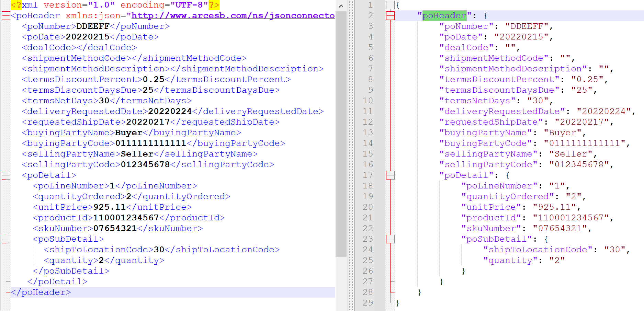Click the "shipToLocationCode" key in JSON
Image resolution: width=644 pixels, height=311 pixels.
pyautogui.click(x=538, y=250)
